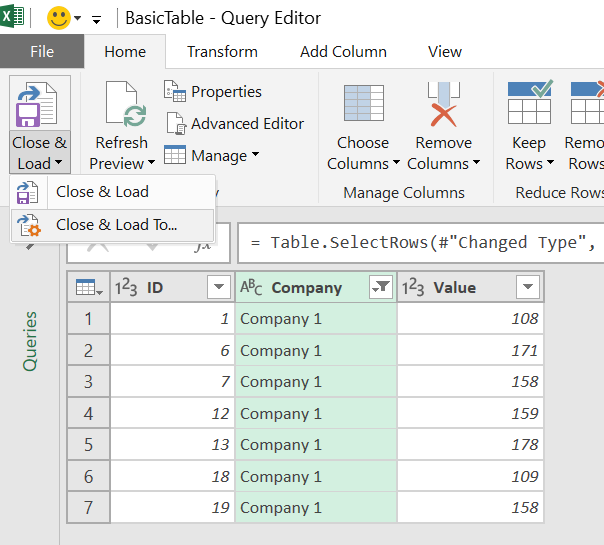Click the Manage table icon
Screen dimensions: 604x545
click(174, 154)
